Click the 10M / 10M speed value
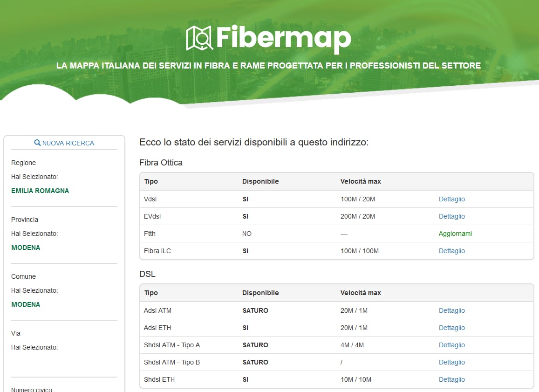The image size is (539, 392). tap(356, 379)
